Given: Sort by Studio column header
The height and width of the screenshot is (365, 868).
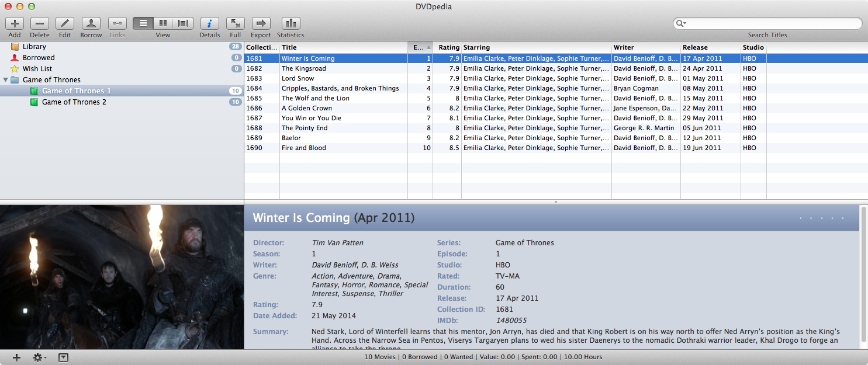Looking at the screenshot, I should point(753,47).
